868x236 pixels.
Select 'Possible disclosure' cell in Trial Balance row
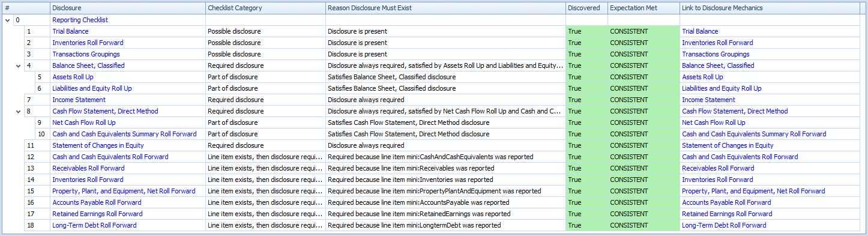(x=265, y=31)
